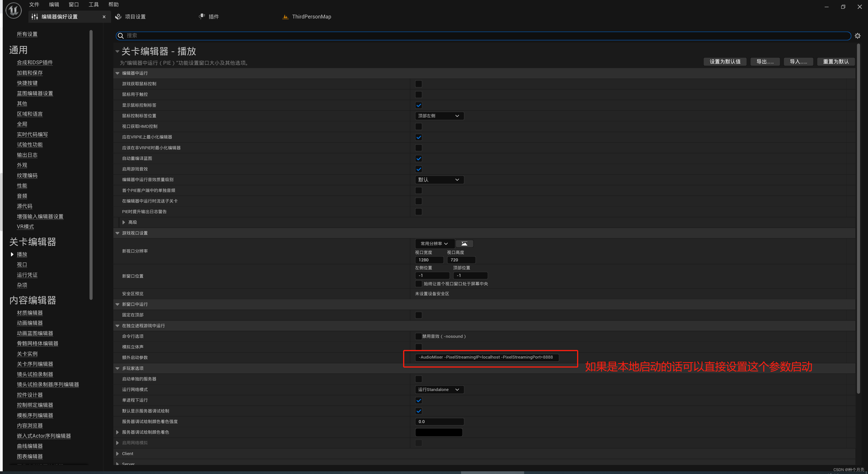This screenshot has width=868, height=474.
Task: Open the settings gear beside the search bar
Action: [x=858, y=36]
